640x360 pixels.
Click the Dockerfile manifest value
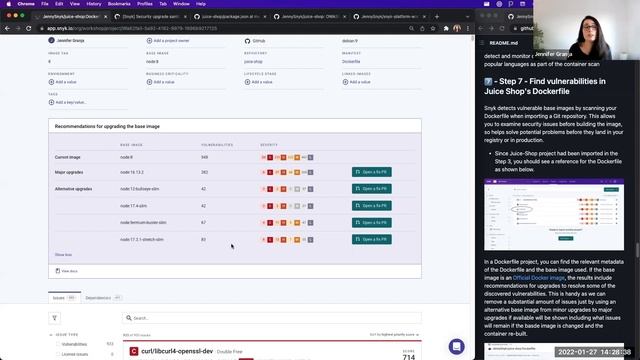351,62
